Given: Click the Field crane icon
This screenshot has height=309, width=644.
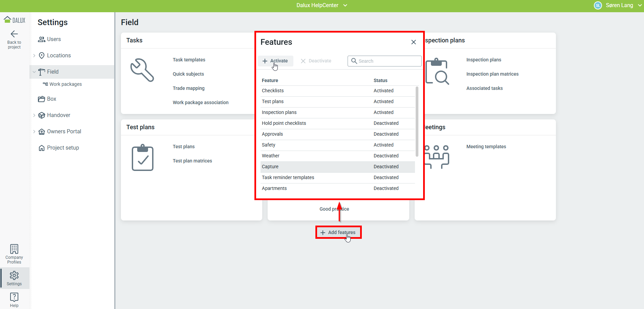Looking at the screenshot, I should (42, 72).
